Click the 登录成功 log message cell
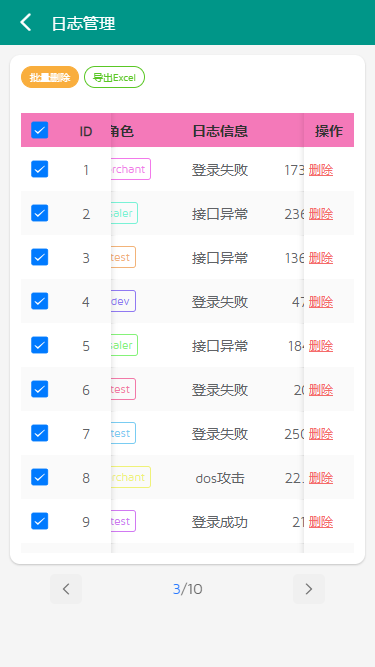 click(220, 522)
